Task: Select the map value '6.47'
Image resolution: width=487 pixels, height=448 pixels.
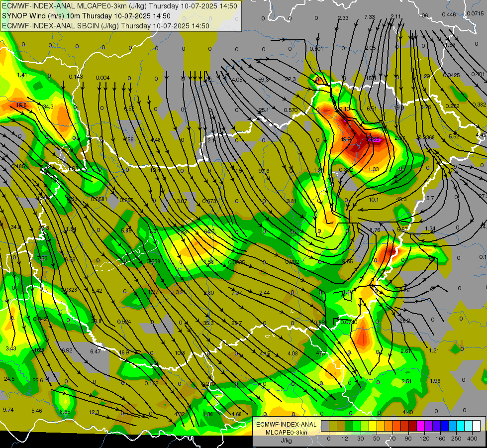Action: (x=96, y=351)
